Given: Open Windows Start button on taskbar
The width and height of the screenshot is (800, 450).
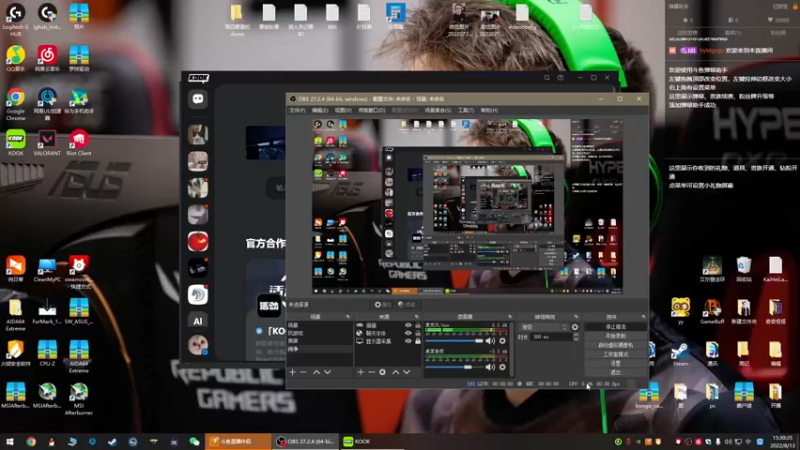Looking at the screenshot, I should pos(10,441).
